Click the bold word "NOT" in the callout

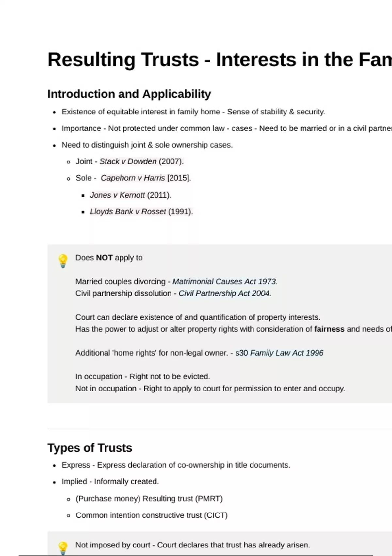click(104, 258)
